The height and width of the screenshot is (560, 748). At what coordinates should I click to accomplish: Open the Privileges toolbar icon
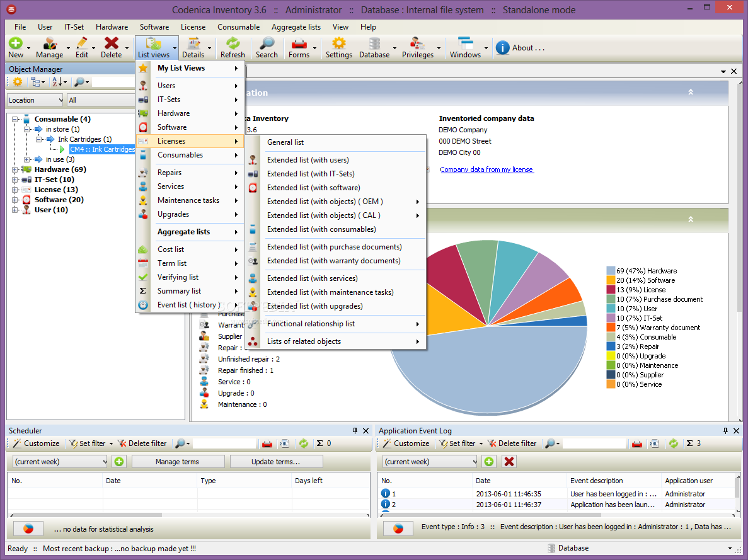click(417, 43)
